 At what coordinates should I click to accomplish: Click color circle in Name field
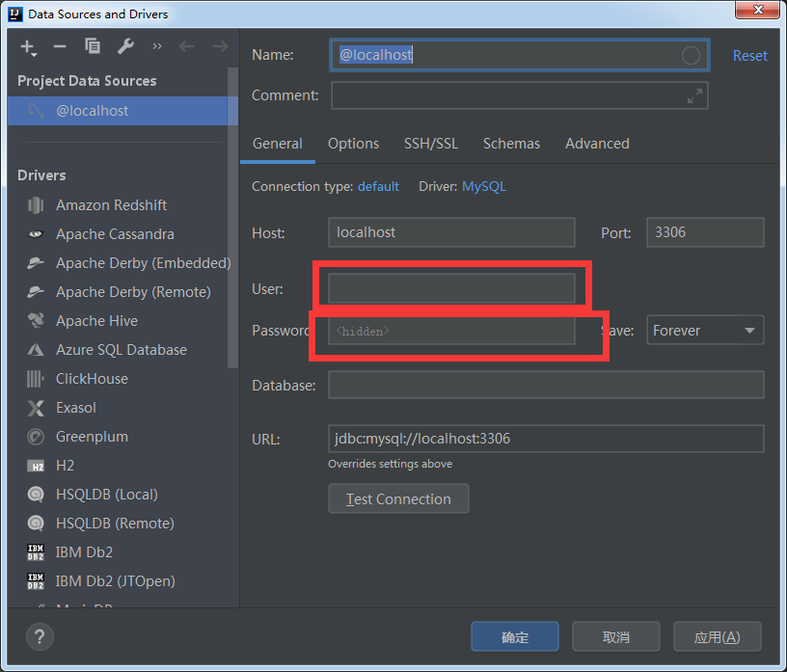coord(691,55)
